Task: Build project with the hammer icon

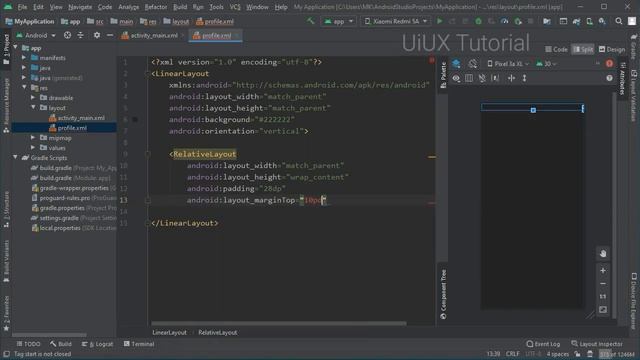Action: tap(311, 21)
